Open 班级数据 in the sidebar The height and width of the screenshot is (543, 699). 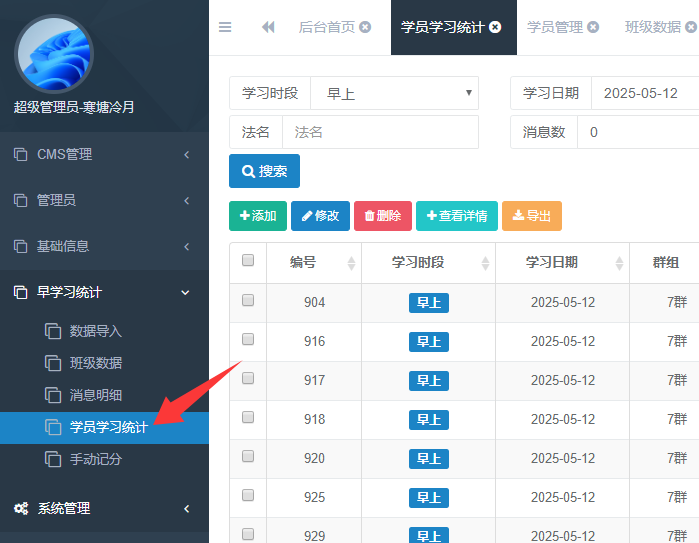[x=96, y=363]
